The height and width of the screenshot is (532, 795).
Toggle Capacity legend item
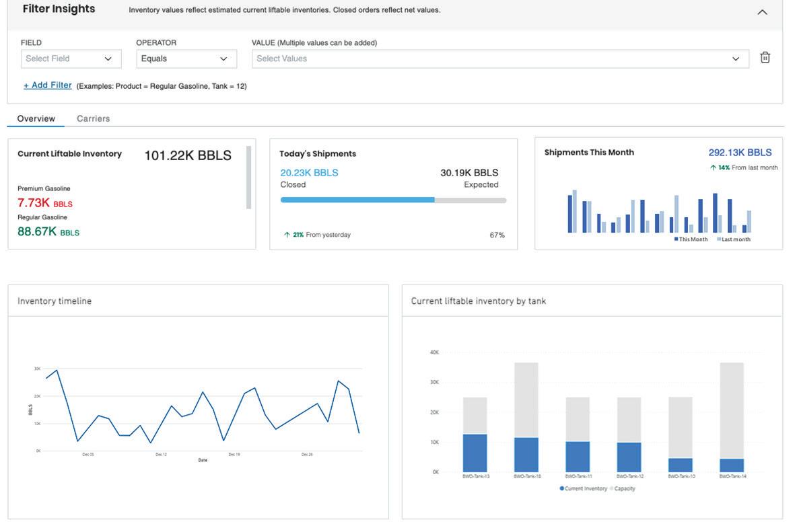coord(623,488)
